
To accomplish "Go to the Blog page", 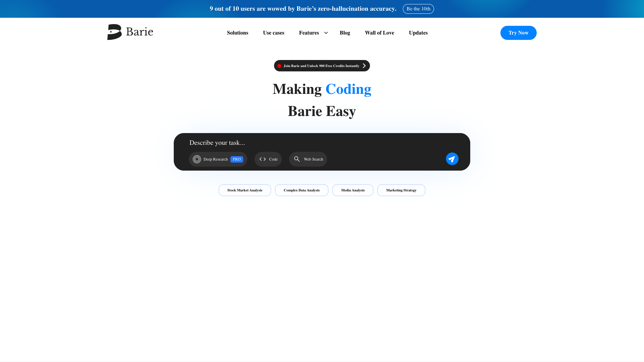I will (x=345, y=33).
